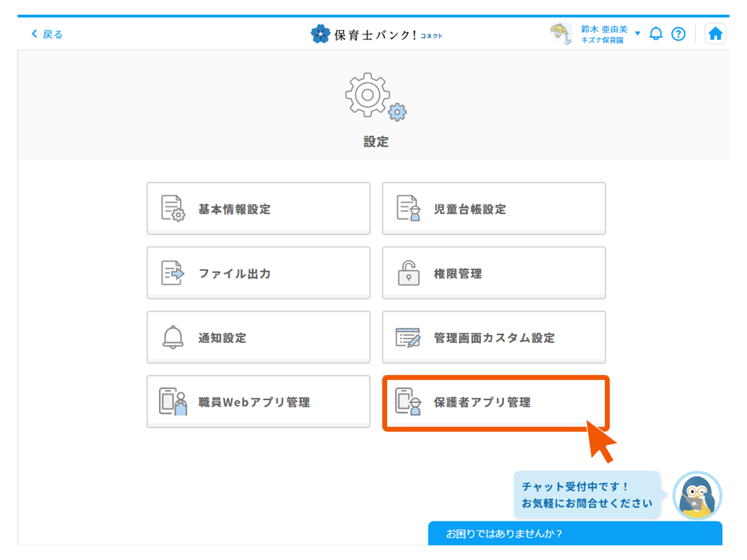This screenshot has width=747, height=560.
Task: Click the user avatar with yellow hat
Action: (x=561, y=34)
